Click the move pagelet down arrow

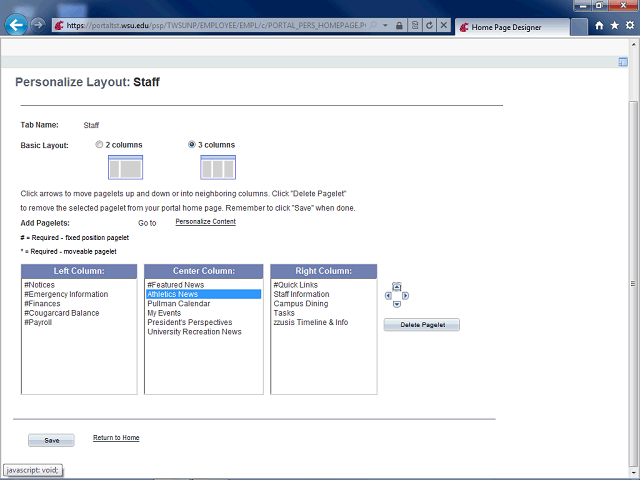click(397, 304)
